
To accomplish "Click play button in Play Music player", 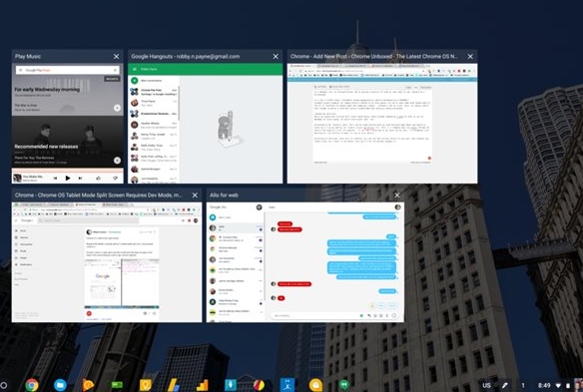I will pyautogui.click(x=68, y=178).
